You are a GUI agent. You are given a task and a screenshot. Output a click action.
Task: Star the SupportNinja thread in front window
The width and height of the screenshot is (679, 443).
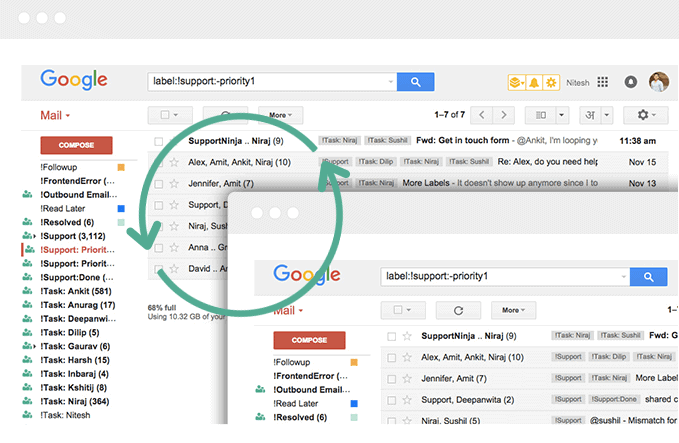pyautogui.click(x=407, y=336)
